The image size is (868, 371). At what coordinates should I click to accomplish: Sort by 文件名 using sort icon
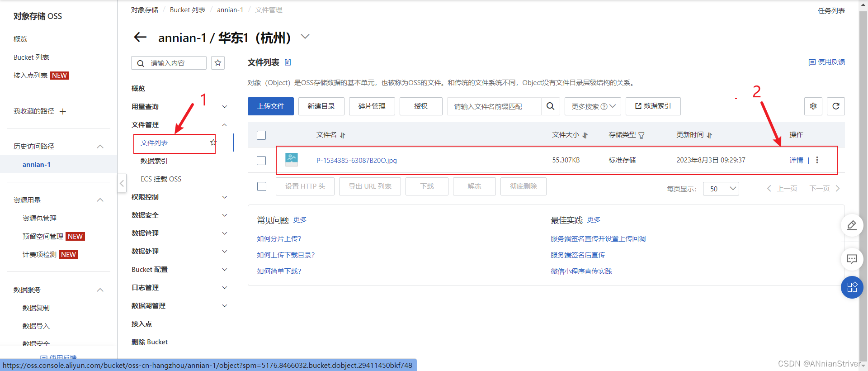pos(342,135)
